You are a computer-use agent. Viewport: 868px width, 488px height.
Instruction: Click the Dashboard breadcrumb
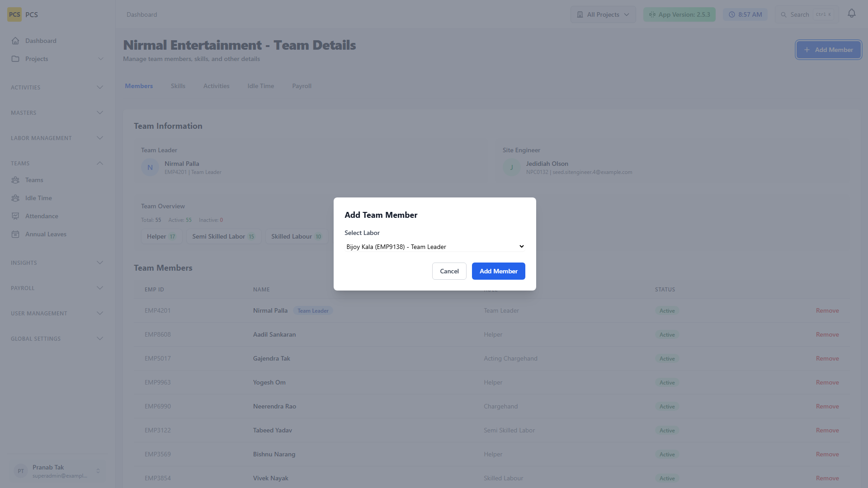point(142,14)
